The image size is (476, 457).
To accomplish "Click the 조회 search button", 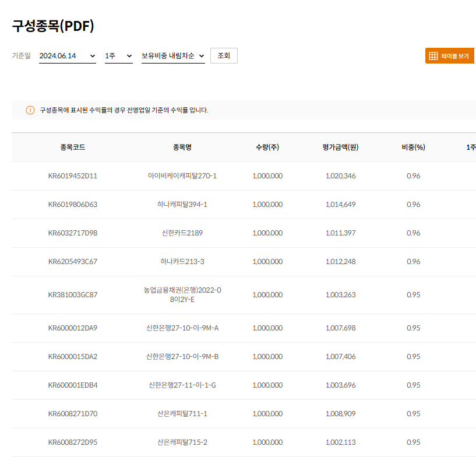I will coord(224,55).
